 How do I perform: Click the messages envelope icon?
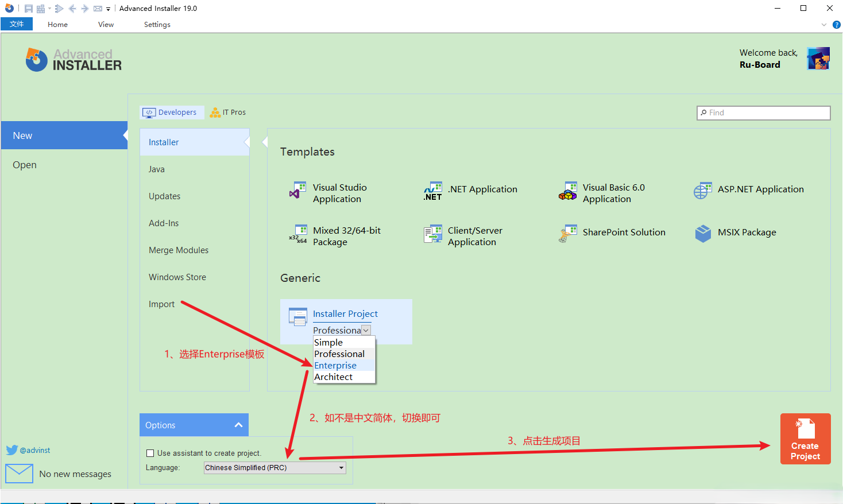(19, 474)
